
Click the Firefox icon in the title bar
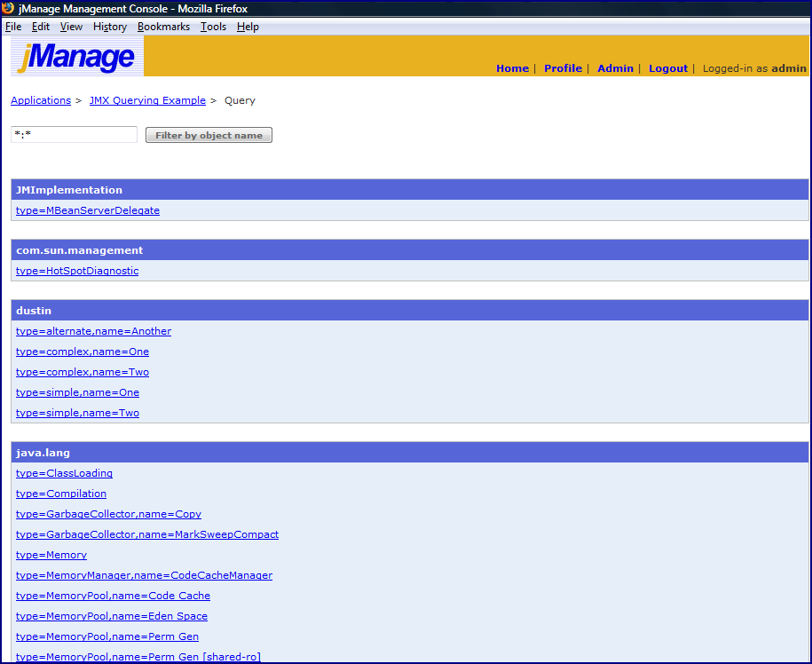pyautogui.click(x=9, y=8)
